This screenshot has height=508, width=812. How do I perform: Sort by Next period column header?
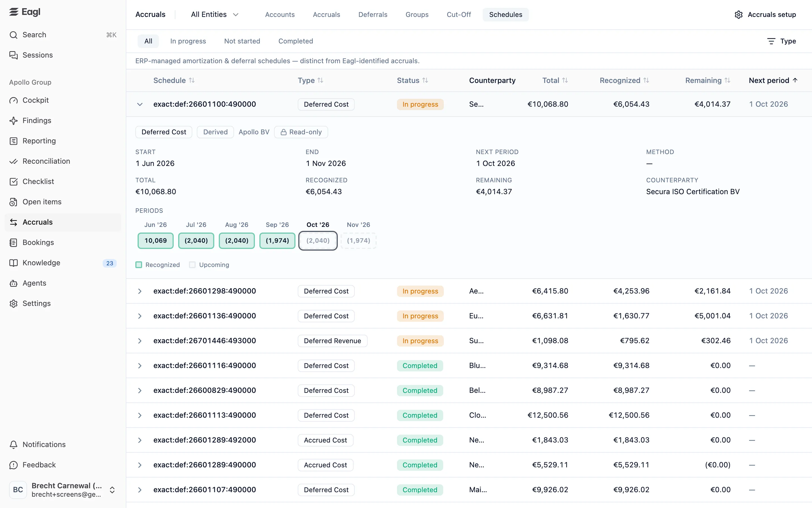[x=773, y=81]
